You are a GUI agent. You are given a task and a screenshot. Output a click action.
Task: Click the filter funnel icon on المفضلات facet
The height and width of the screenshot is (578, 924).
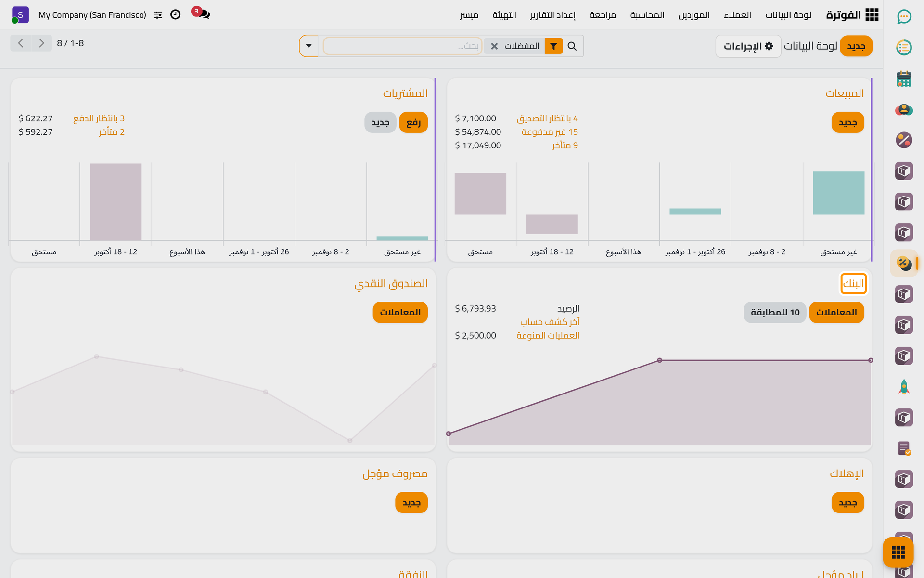[x=553, y=46]
